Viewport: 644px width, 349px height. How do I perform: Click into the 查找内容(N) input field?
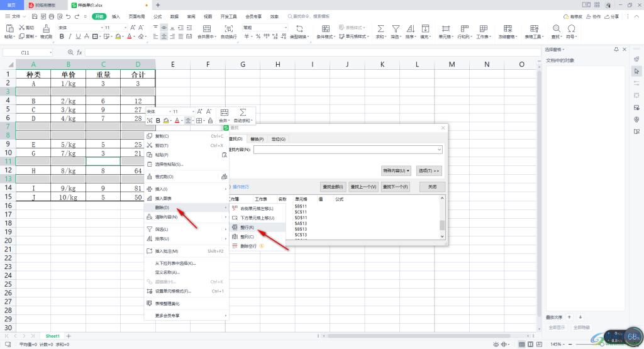pos(347,150)
